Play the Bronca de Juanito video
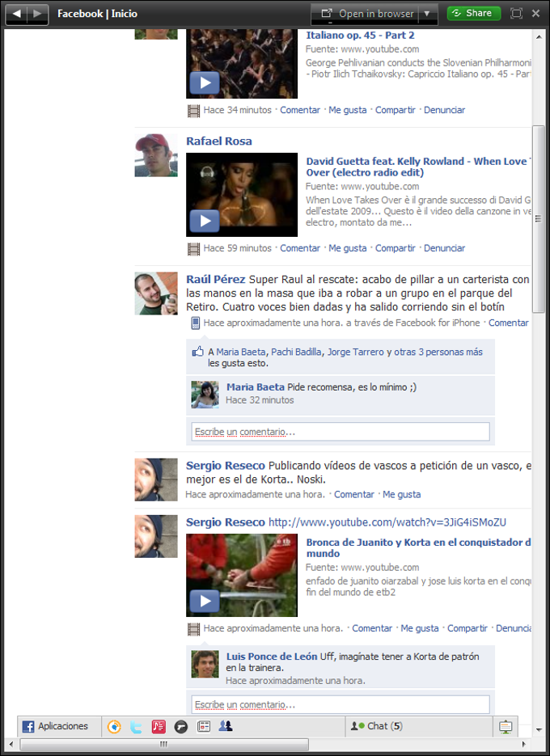 [x=205, y=601]
